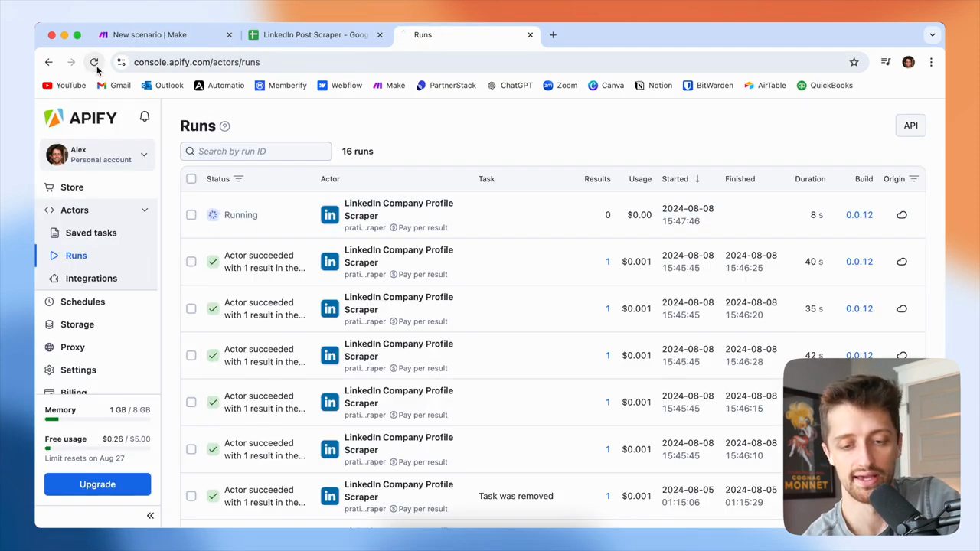Image resolution: width=980 pixels, height=551 pixels.
Task: Open the notifications bell in Apify
Action: coord(145,116)
